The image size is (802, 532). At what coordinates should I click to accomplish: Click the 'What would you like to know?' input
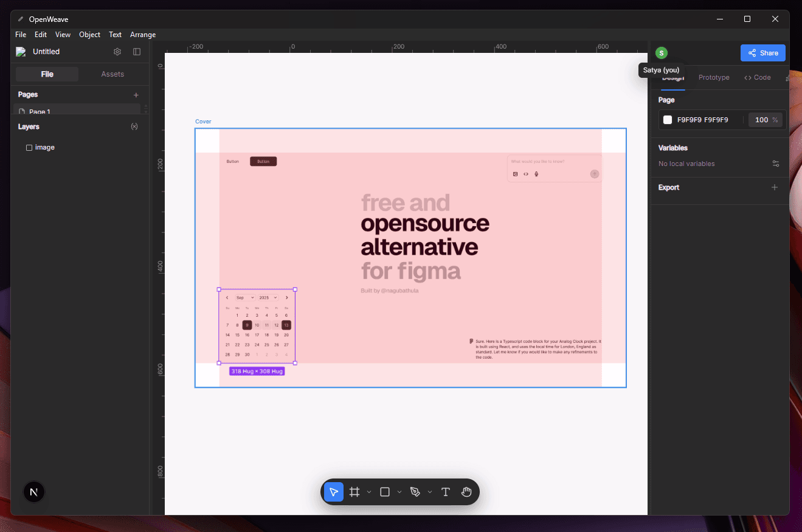coord(538,162)
